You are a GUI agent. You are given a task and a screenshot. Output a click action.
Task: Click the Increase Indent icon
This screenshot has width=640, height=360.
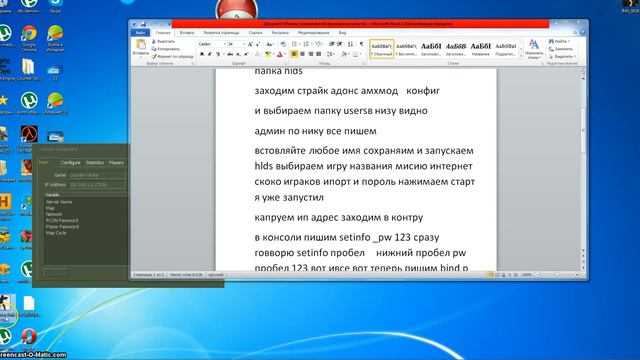[x=340, y=44]
